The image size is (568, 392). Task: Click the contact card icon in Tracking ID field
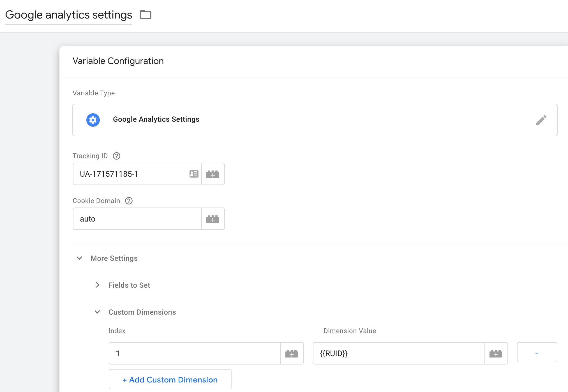click(194, 174)
